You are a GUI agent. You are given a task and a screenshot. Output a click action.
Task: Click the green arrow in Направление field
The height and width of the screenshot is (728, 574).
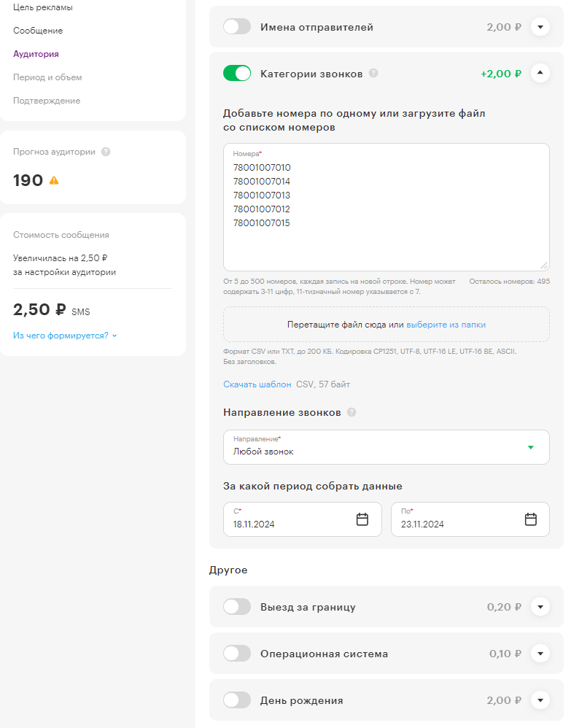tap(530, 447)
